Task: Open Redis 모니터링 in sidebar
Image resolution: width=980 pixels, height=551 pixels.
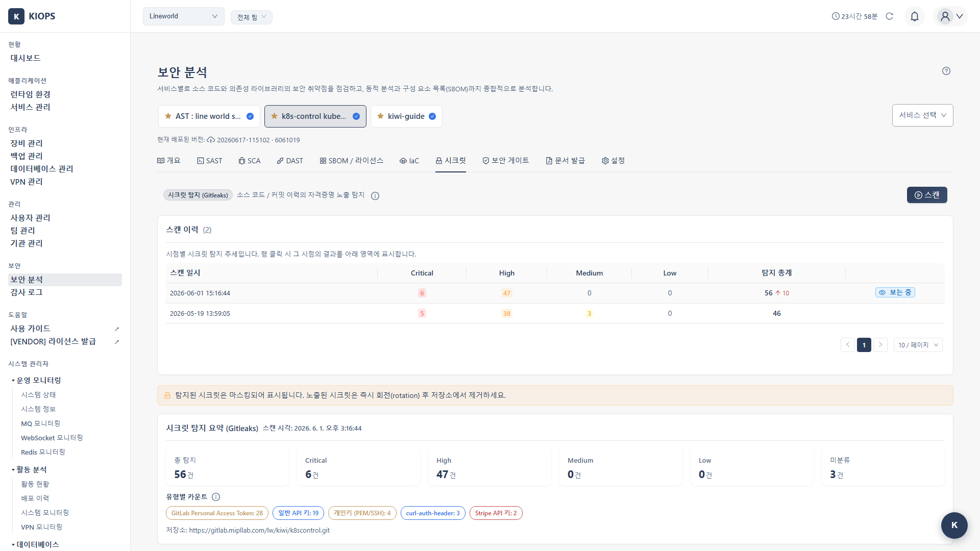Action: point(43,453)
